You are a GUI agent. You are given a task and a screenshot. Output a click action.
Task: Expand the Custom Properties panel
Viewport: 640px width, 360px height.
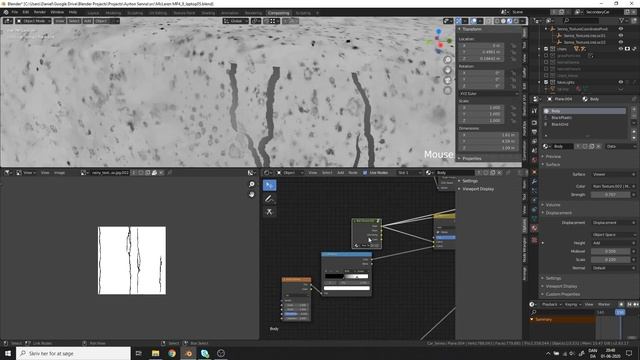pyautogui.click(x=562, y=294)
